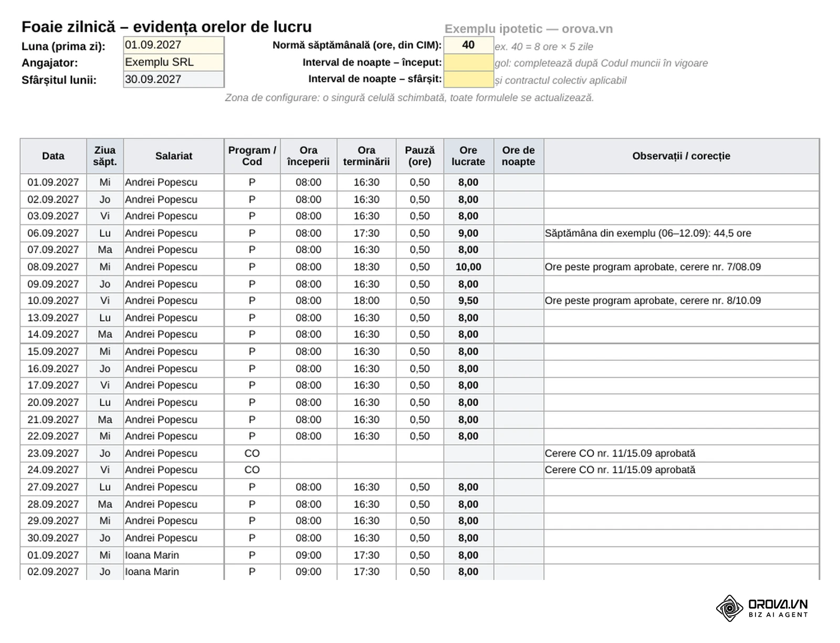Click the empty Interval de noapte – început cell
840x643 pixels.
(x=468, y=63)
